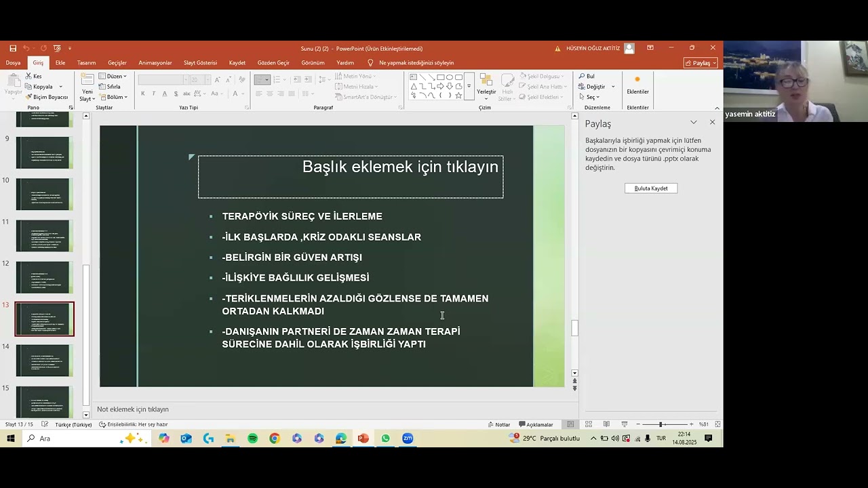The height and width of the screenshot is (488, 868).
Task: Click the Yeni Slayt new slide icon
Action: click(87, 80)
